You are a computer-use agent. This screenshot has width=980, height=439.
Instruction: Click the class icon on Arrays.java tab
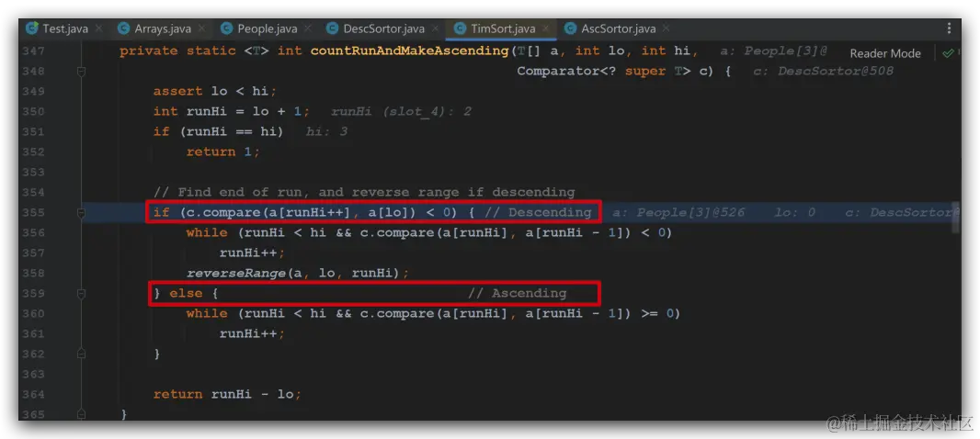[x=124, y=28]
